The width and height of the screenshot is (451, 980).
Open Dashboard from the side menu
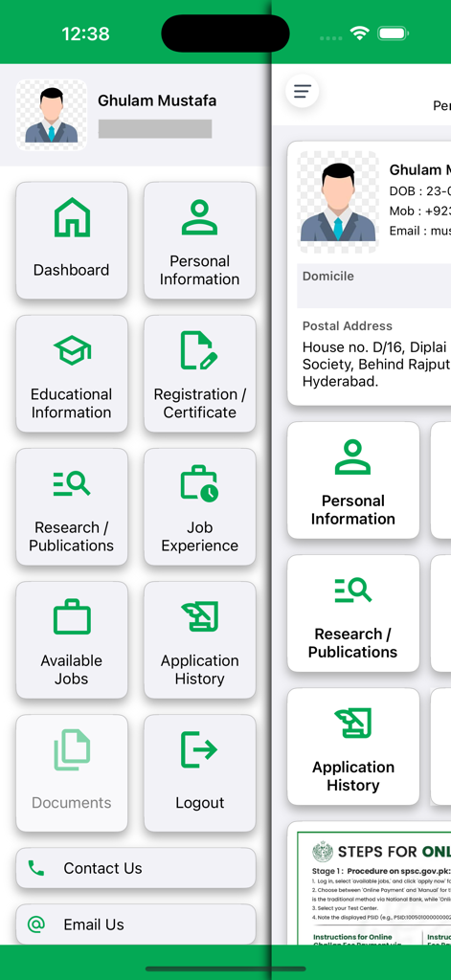click(71, 240)
